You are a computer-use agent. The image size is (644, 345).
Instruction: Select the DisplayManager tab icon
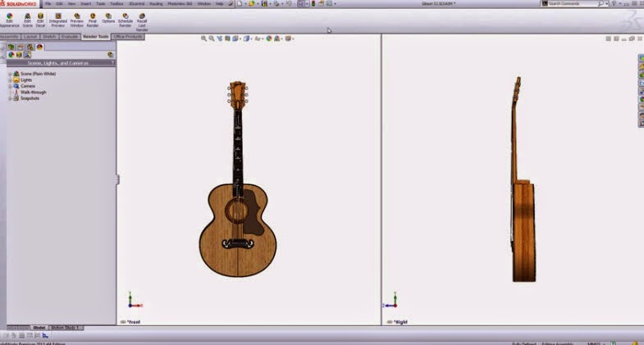(39, 48)
